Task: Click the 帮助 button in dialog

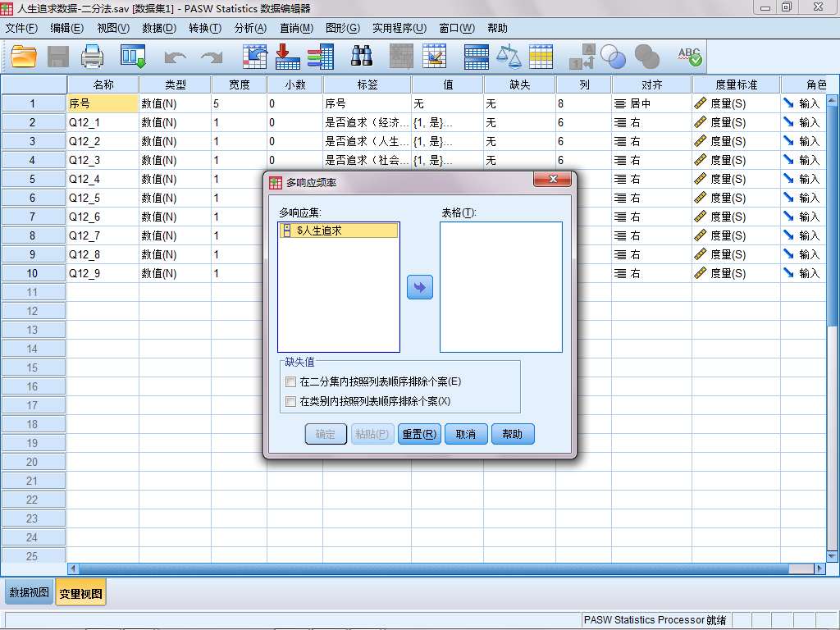Action: pyautogui.click(x=513, y=434)
